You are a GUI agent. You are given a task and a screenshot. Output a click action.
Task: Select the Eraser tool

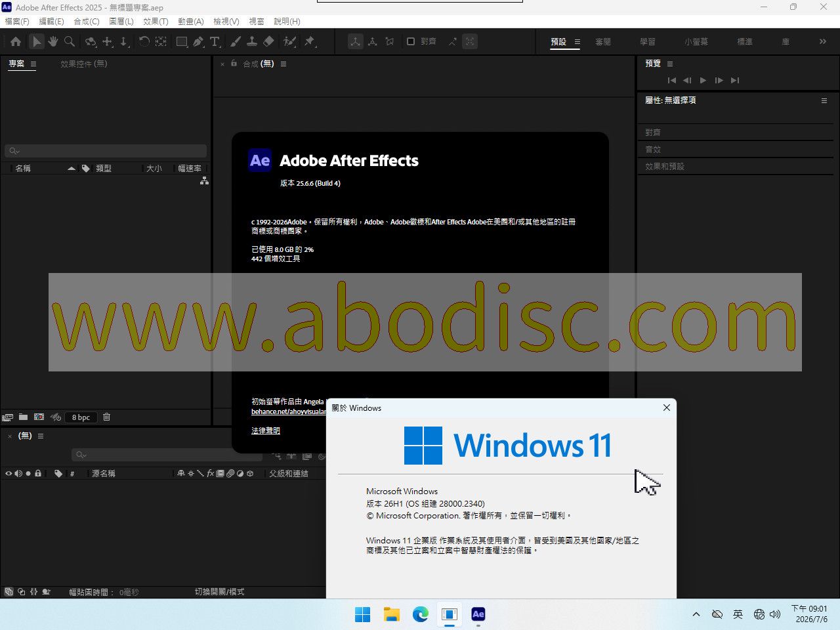point(268,41)
